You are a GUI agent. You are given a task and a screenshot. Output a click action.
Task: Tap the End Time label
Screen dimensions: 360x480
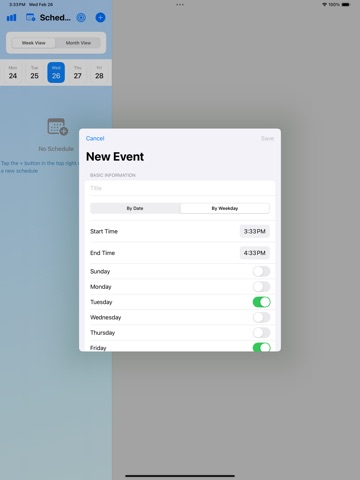(102, 253)
